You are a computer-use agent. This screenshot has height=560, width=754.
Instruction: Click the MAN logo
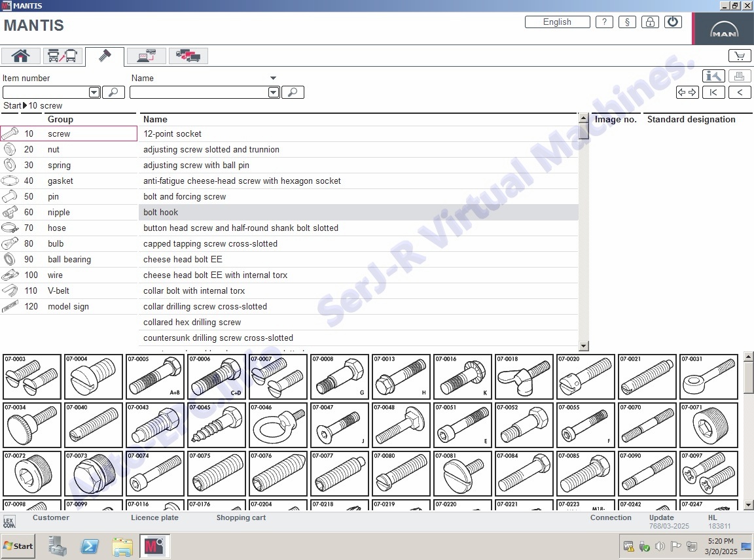coord(724,28)
